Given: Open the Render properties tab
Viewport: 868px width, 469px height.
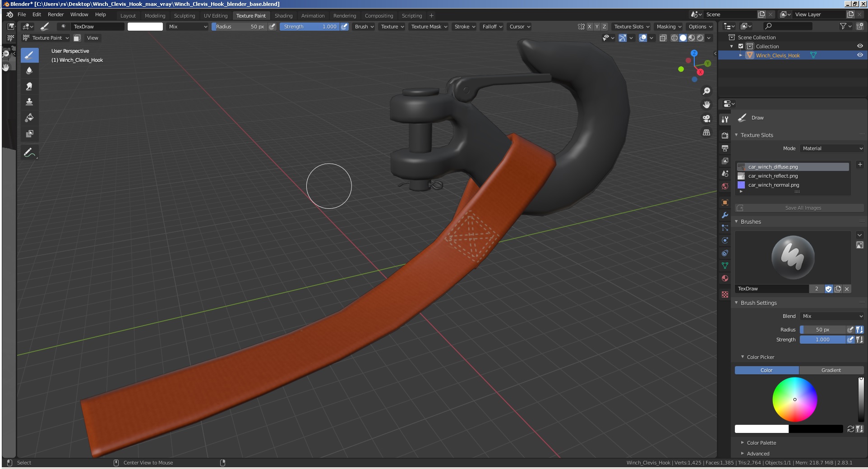Looking at the screenshot, I should pyautogui.click(x=725, y=135).
